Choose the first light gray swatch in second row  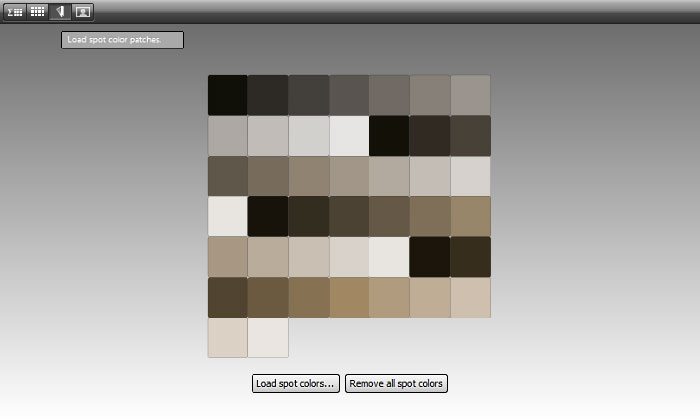[228, 136]
